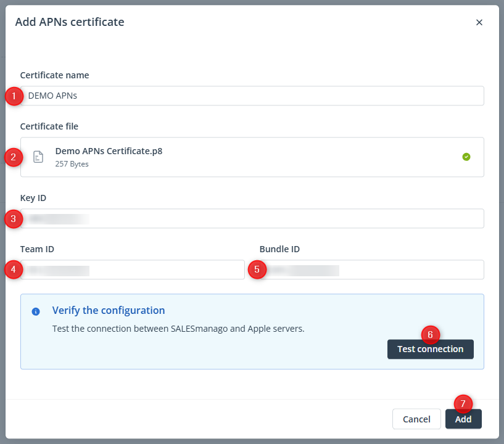The height and width of the screenshot is (444, 504).
Task: Click the info icon in Verify configuration
Action: [36, 311]
